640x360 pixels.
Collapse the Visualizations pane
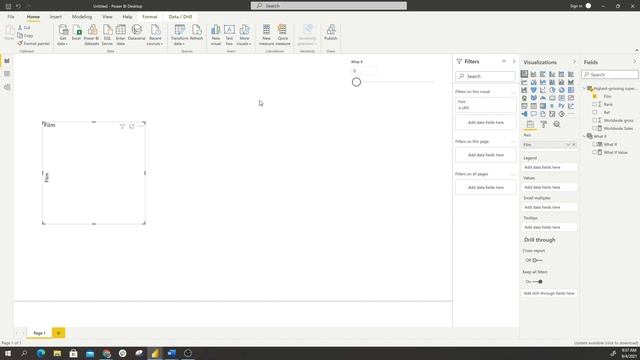pos(574,62)
